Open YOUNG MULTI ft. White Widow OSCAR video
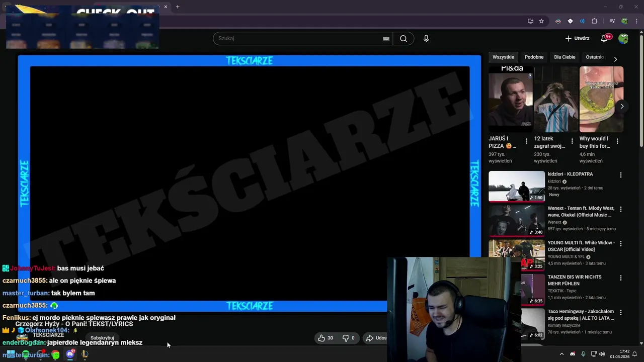The height and width of the screenshot is (362, 644). (x=581, y=246)
